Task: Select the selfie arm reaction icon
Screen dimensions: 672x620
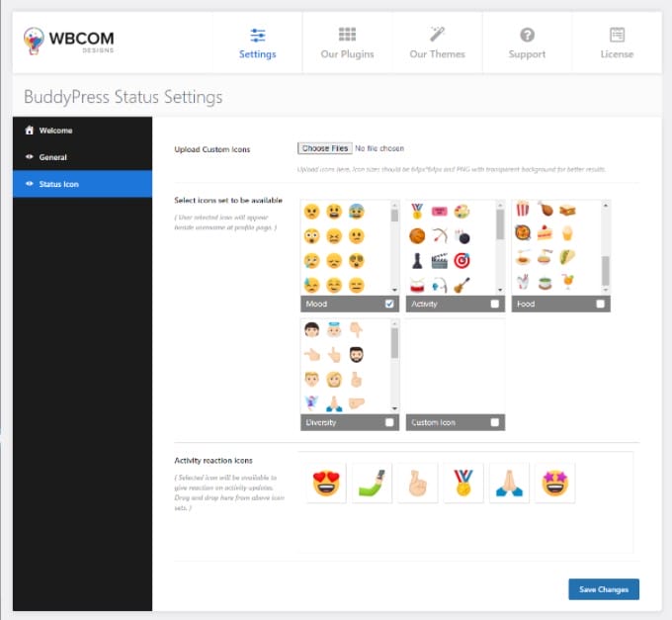Action: [372, 483]
